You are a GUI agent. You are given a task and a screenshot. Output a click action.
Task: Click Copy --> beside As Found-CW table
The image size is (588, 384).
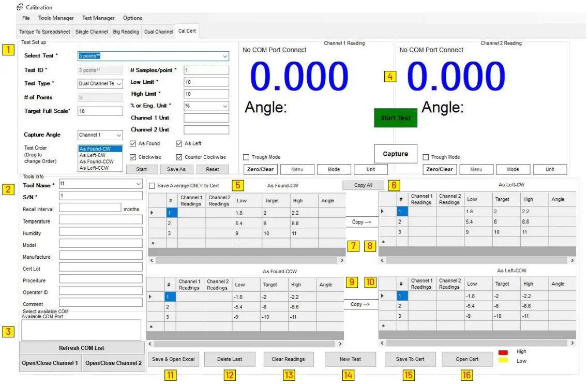[x=361, y=222]
